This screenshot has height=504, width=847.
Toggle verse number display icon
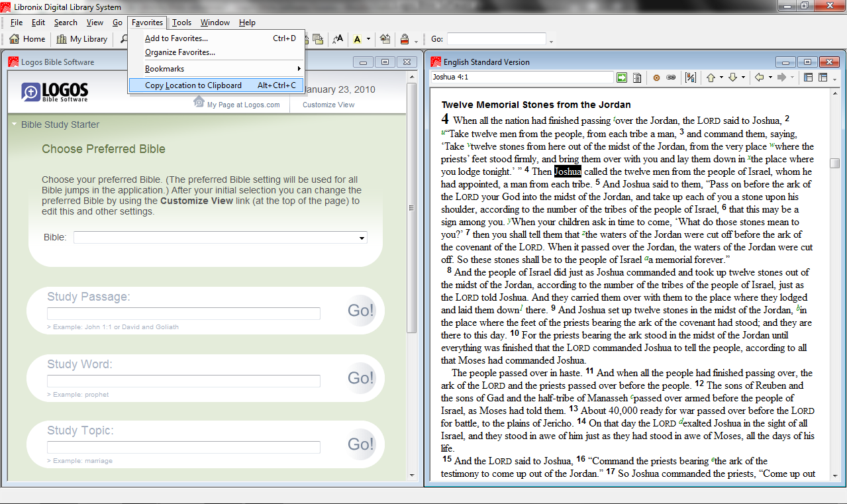690,77
